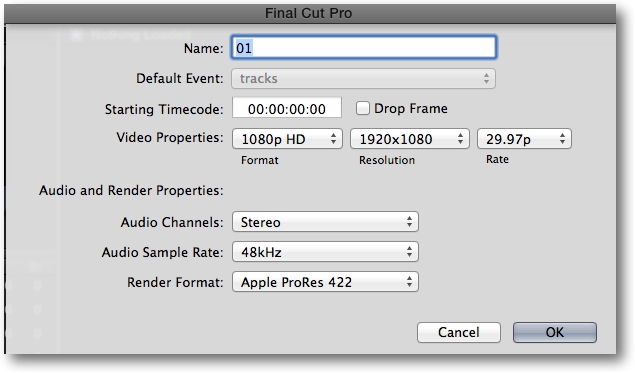Open the Resolution dropdown showing 1920x1080
Image resolution: width=635 pixels, height=373 pixels.
coord(410,139)
